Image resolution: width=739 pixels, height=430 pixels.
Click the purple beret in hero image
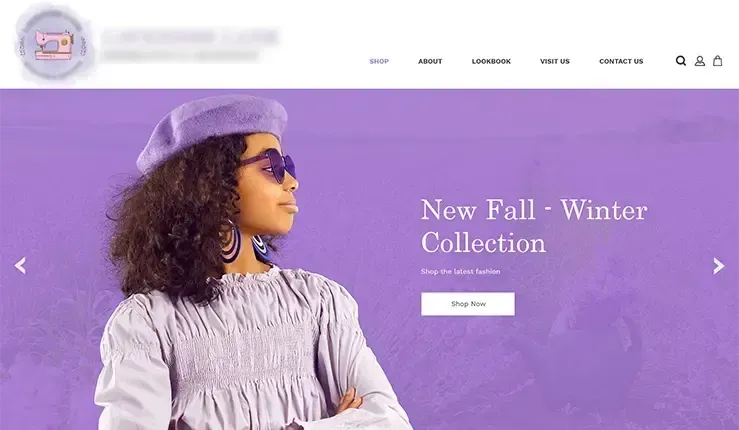pyautogui.click(x=212, y=131)
